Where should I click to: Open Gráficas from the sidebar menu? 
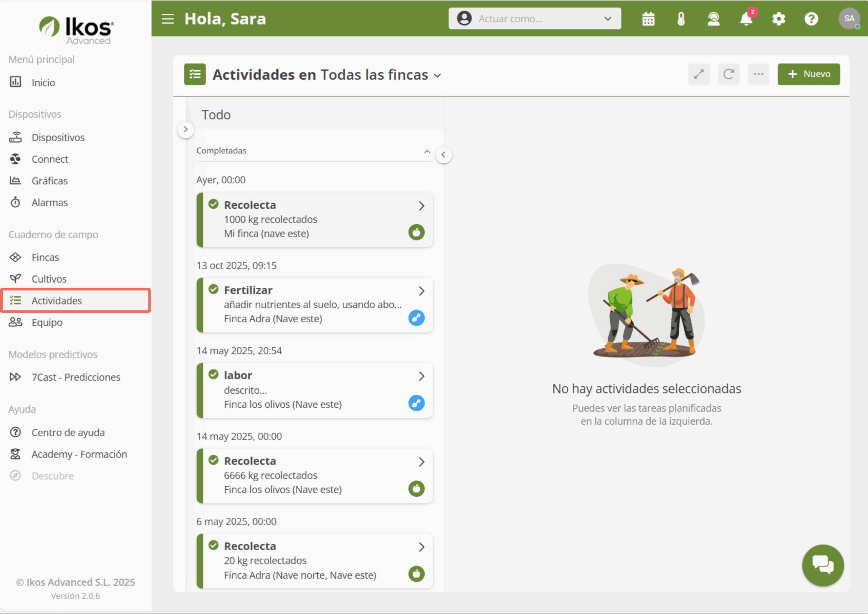click(x=50, y=181)
